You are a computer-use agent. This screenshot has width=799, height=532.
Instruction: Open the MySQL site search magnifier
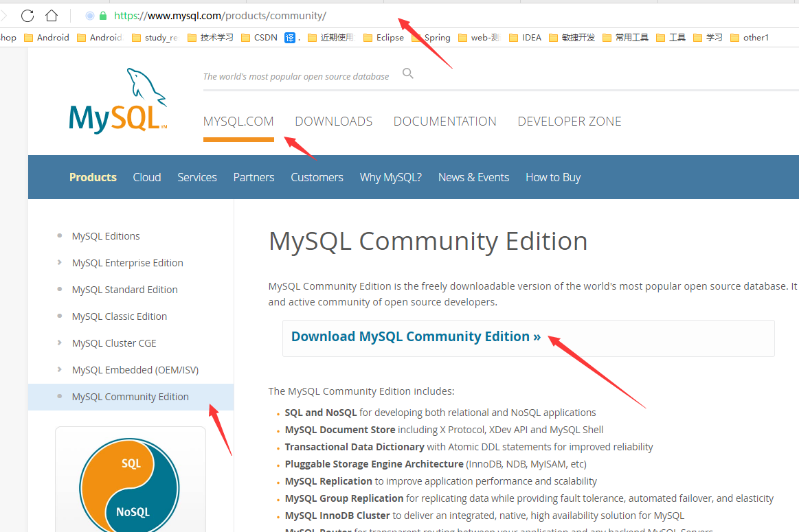[x=407, y=73]
